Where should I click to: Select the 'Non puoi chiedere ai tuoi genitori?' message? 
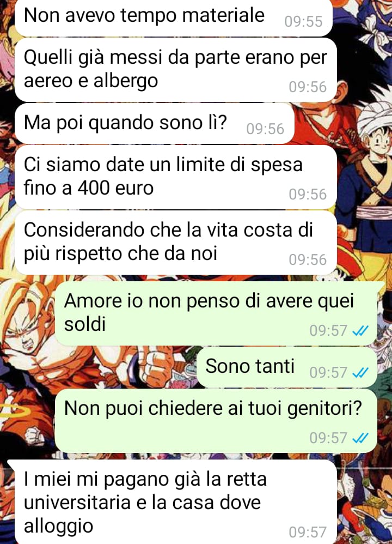click(216, 420)
